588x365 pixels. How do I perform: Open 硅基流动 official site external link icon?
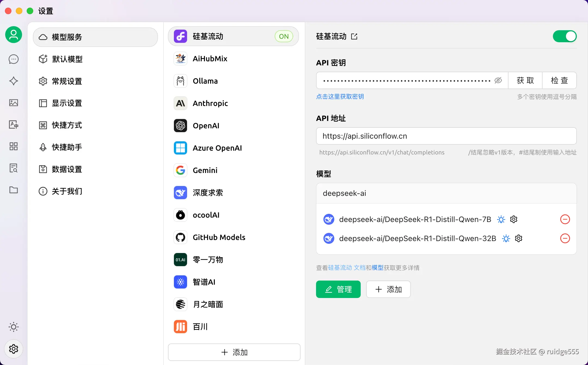click(x=354, y=36)
